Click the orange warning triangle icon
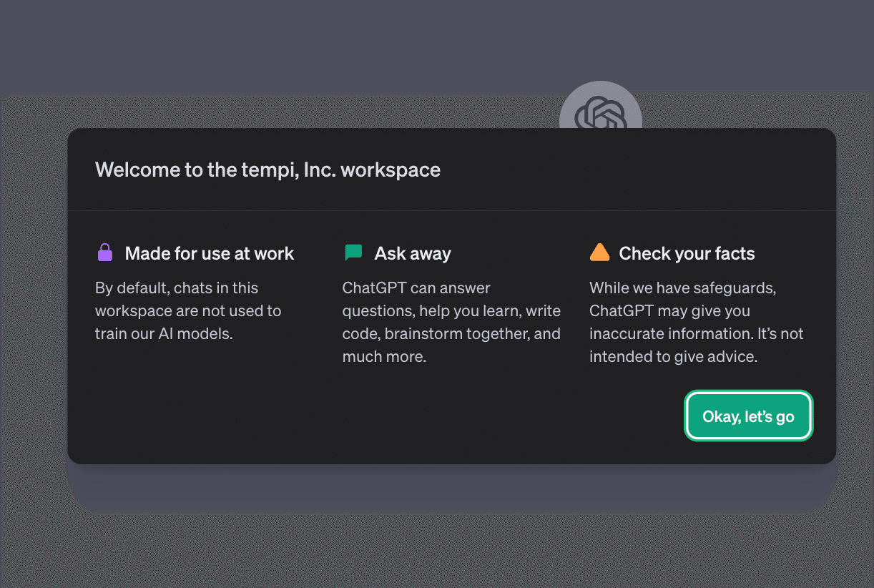Viewport: 874px width, 588px height. pyautogui.click(x=599, y=253)
